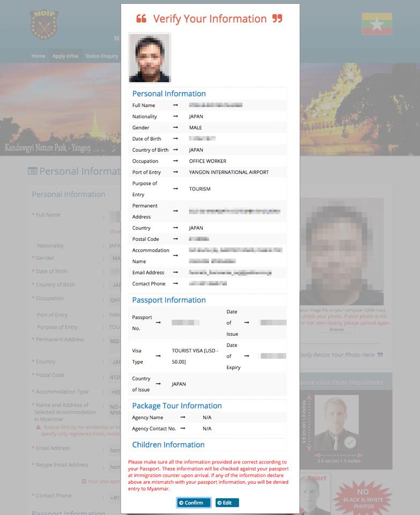This screenshot has height=515, width=420.
Task: Click the MOIP emblem logo
Action: [x=44, y=24]
